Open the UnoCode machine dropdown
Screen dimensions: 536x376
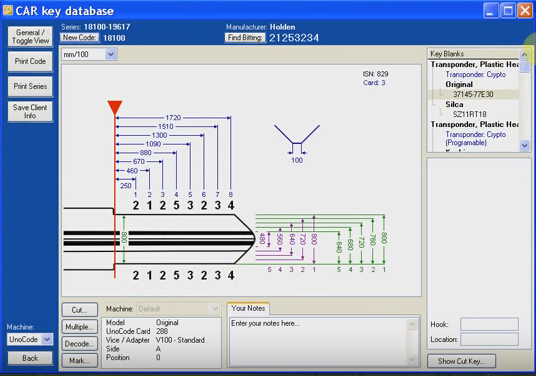47,339
